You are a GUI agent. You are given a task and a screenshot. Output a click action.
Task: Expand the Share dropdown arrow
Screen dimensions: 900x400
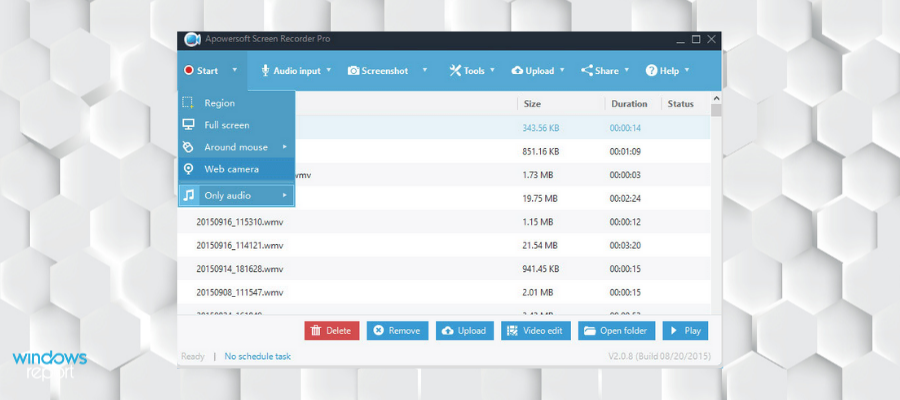(627, 70)
